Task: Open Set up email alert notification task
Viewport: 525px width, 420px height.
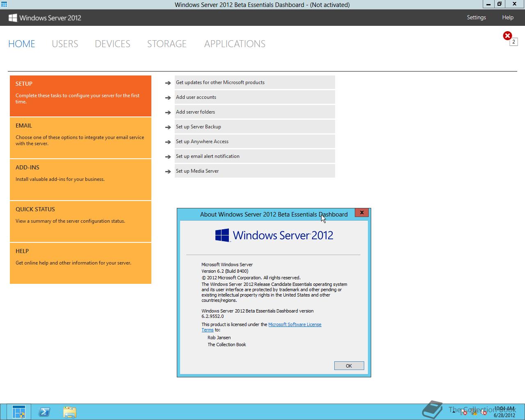Action: point(255,156)
